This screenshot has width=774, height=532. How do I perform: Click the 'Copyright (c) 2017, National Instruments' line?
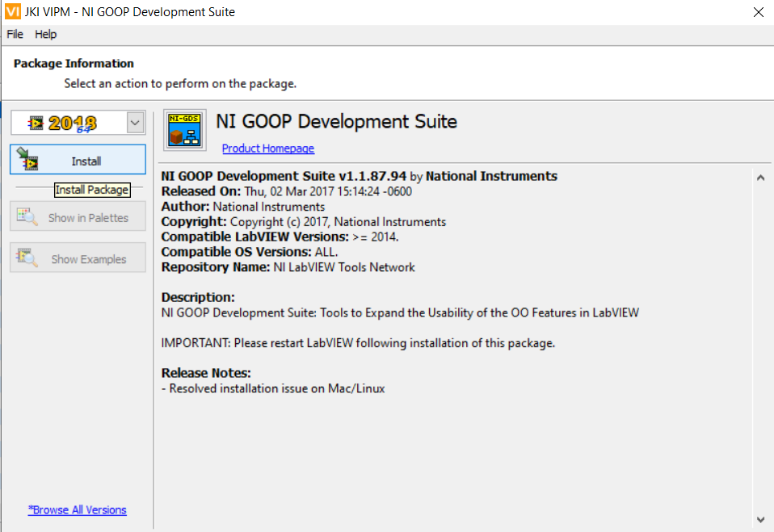point(304,222)
